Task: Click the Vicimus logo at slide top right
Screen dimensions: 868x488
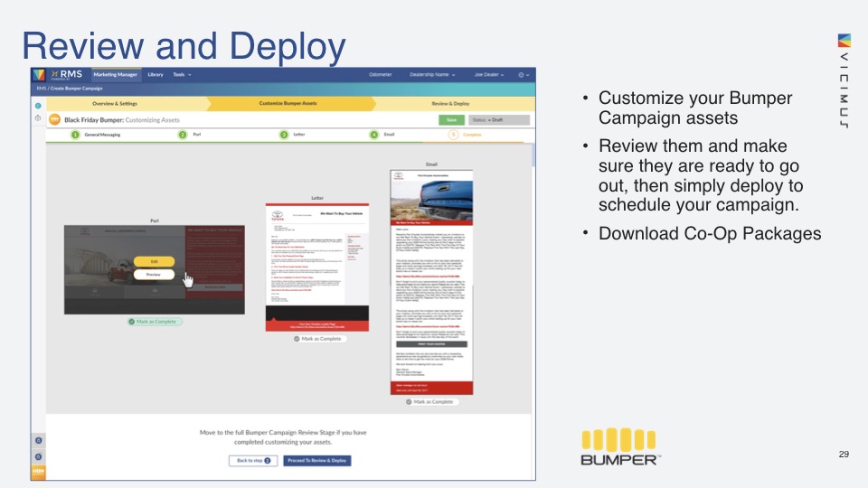Action: point(844,80)
